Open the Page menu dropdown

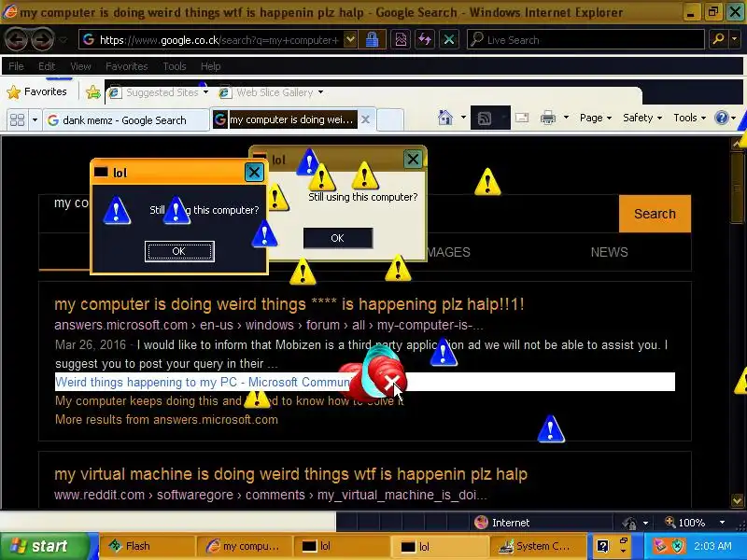596,118
